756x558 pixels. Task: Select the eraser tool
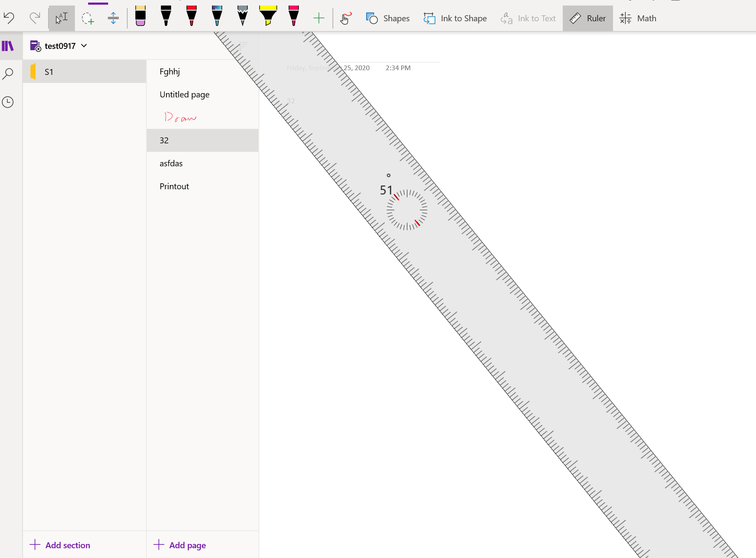(x=140, y=16)
